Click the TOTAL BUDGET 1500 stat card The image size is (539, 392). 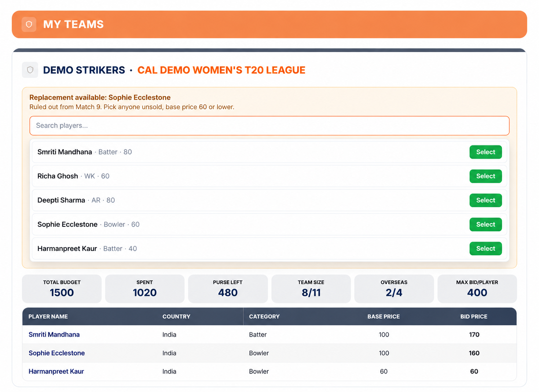pos(62,289)
